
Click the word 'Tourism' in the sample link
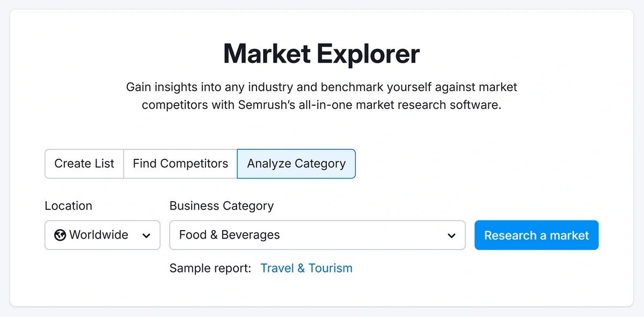pyautogui.click(x=330, y=268)
